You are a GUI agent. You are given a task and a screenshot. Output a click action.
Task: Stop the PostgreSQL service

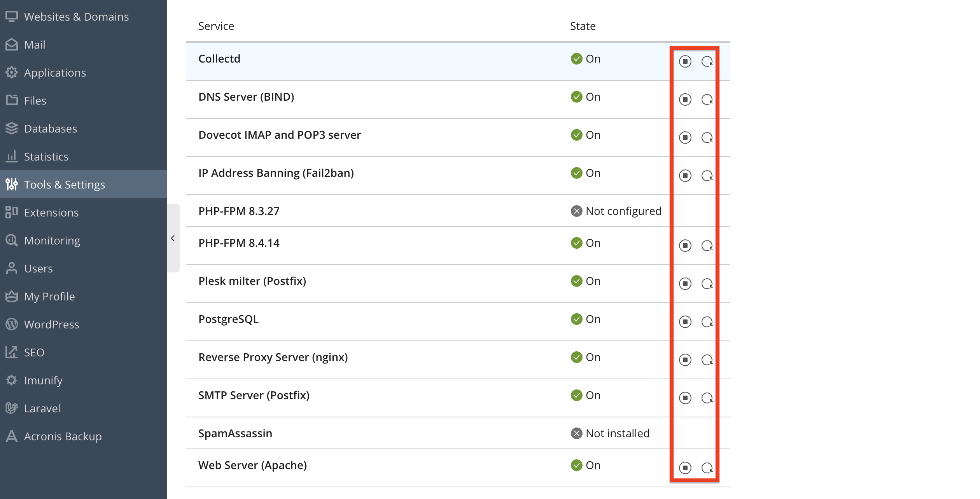point(685,322)
